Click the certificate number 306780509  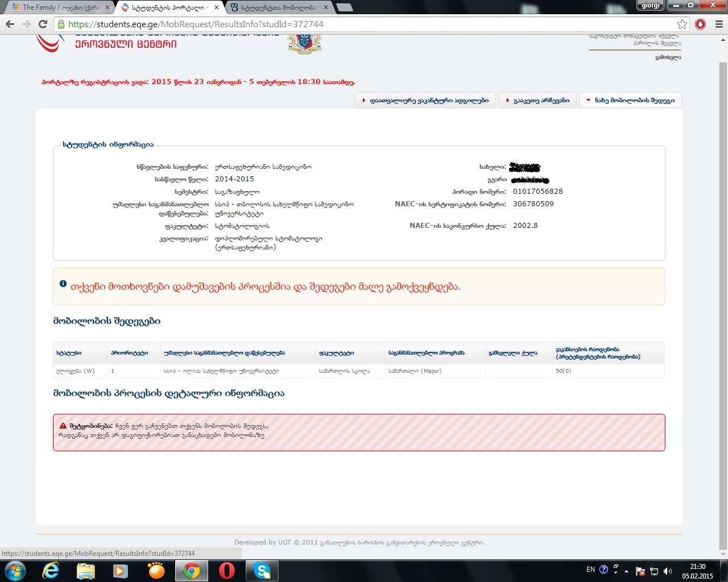click(x=533, y=204)
